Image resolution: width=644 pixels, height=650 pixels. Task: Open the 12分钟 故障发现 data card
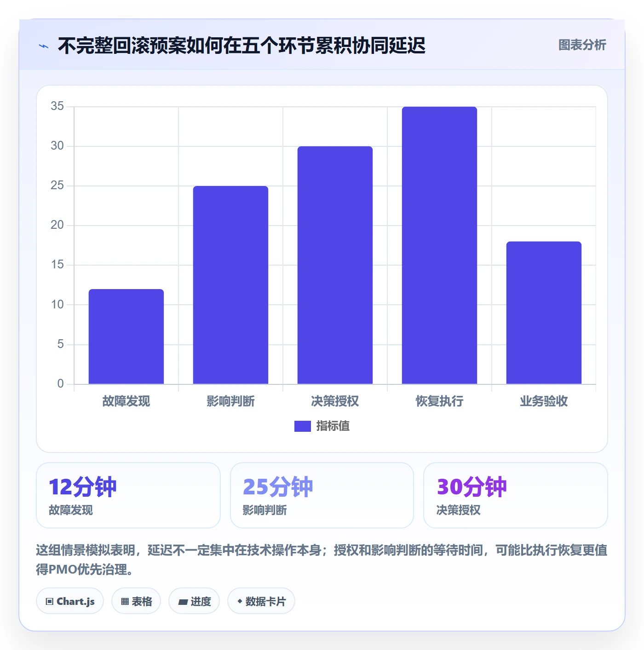click(x=128, y=495)
